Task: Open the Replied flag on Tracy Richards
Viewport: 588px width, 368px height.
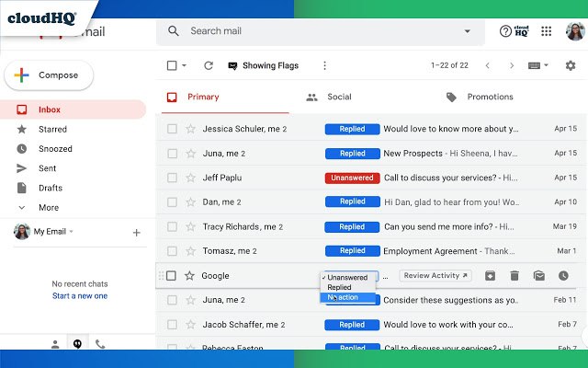Action: [352, 227]
